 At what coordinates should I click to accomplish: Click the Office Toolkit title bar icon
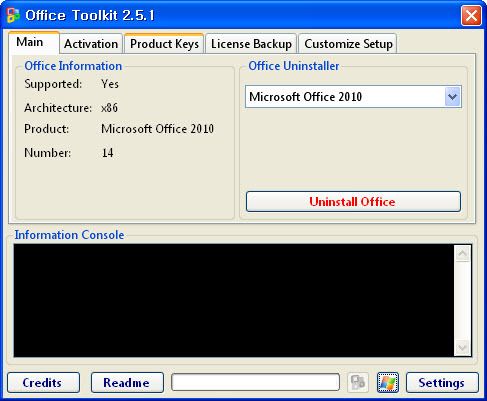(13, 15)
